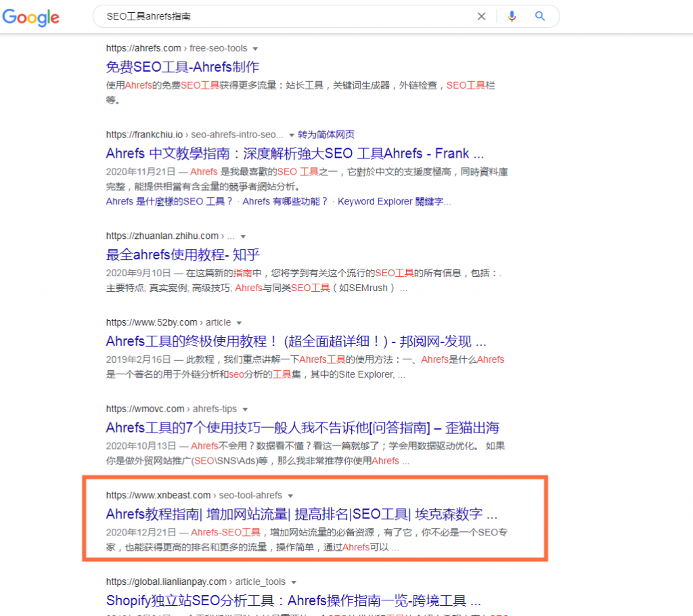Viewport: 693px width, 616px height.
Task: Expand dropdown arrow beside www.52by.com URL
Action: pos(239,323)
